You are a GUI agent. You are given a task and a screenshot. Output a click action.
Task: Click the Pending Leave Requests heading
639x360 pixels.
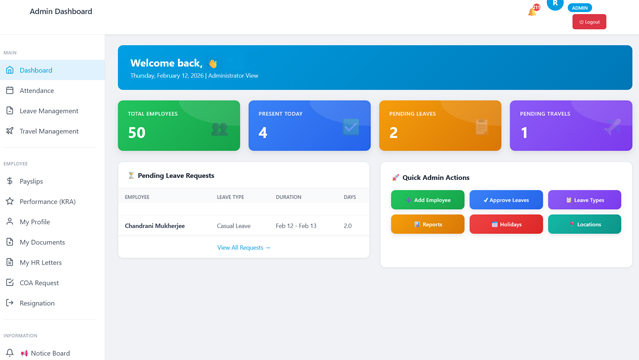176,175
